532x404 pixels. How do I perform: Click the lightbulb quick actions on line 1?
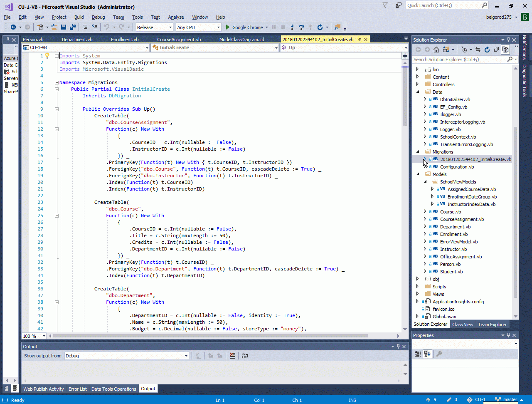click(x=47, y=56)
